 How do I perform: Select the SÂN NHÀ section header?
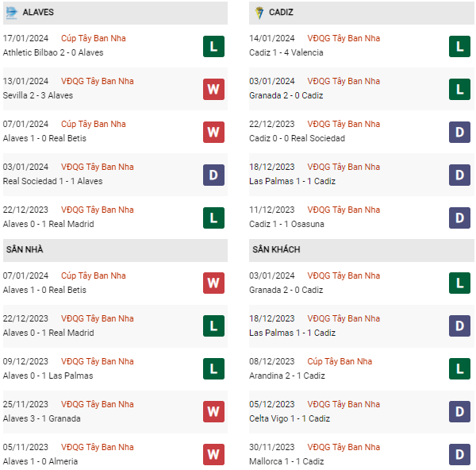point(25,249)
